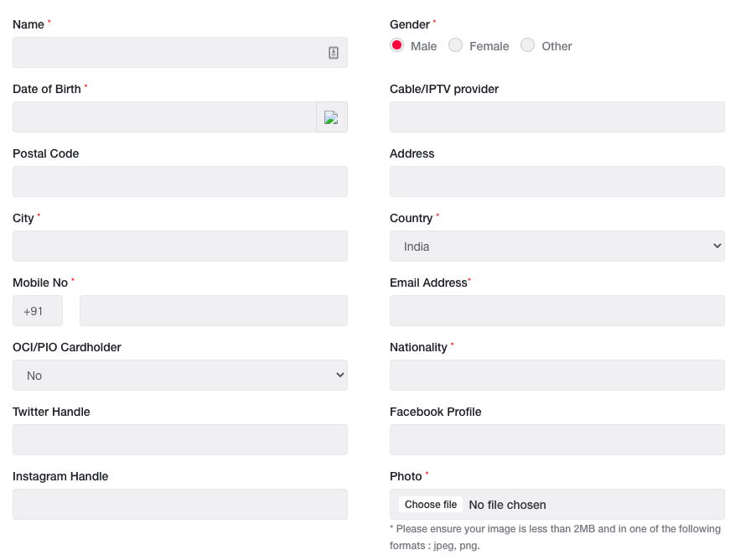The image size is (756, 560).
Task: Click the contact autofill icon in Name field
Action: (x=334, y=53)
